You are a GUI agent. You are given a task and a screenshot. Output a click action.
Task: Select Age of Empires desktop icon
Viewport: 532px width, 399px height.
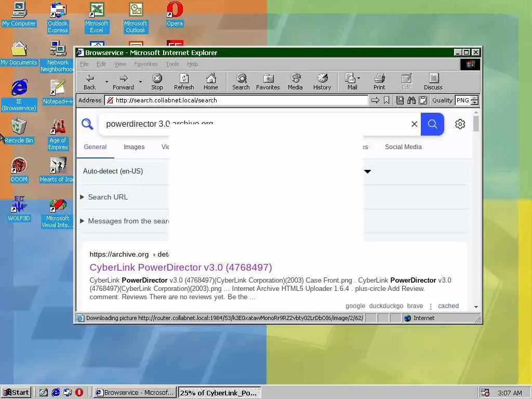tap(58, 135)
